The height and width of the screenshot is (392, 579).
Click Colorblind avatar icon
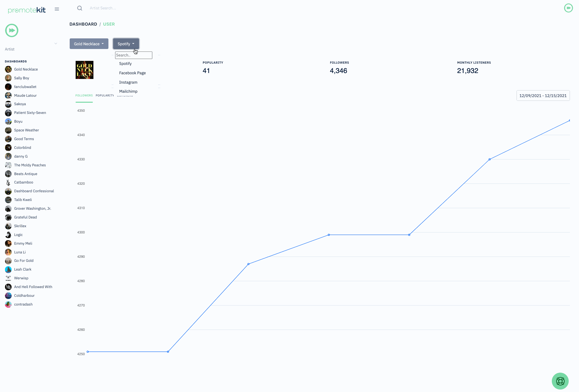(x=8, y=148)
